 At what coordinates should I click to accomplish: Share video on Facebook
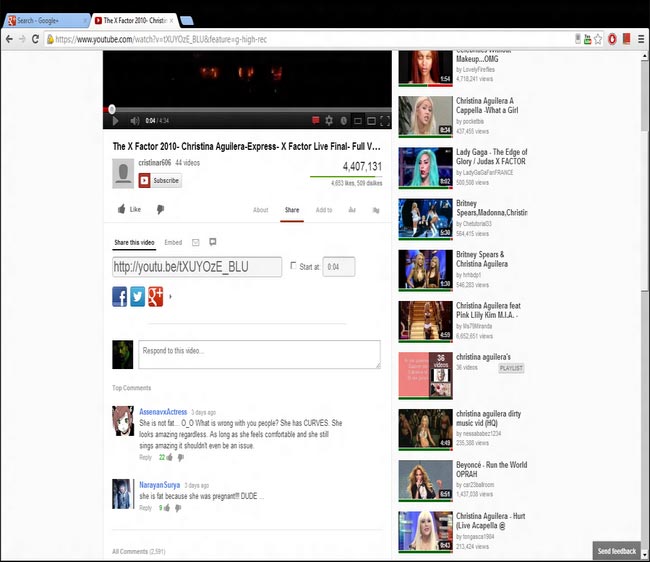(120, 297)
